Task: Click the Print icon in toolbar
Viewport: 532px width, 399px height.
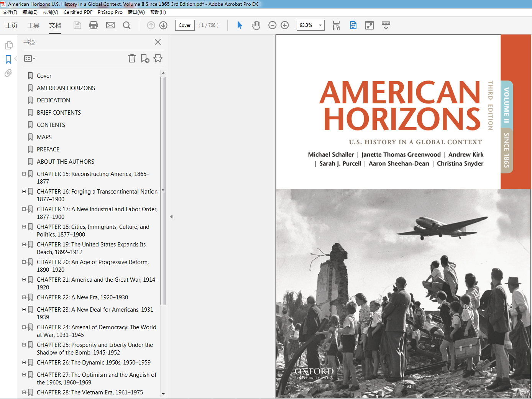Action: 94,25
